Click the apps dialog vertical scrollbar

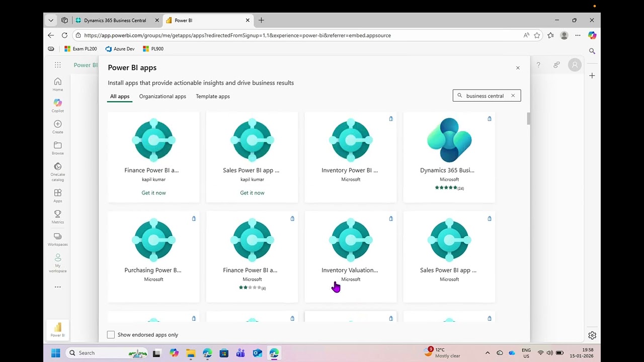tap(528, 119)
